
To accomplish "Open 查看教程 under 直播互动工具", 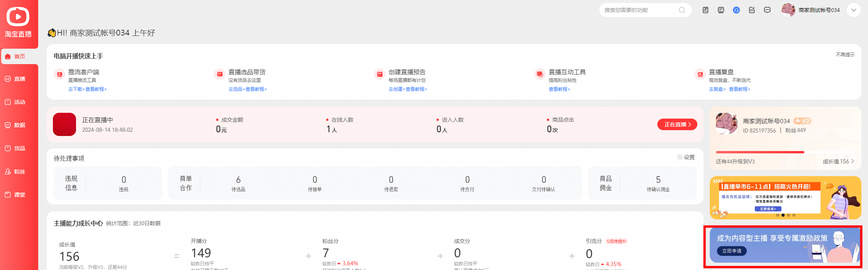I will click(559, 89).
